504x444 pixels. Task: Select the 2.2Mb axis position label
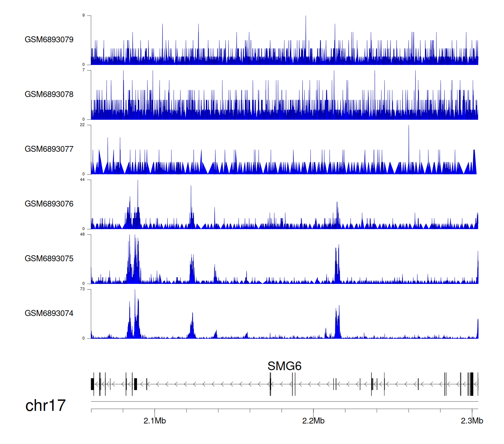click(x=313, y=421)
